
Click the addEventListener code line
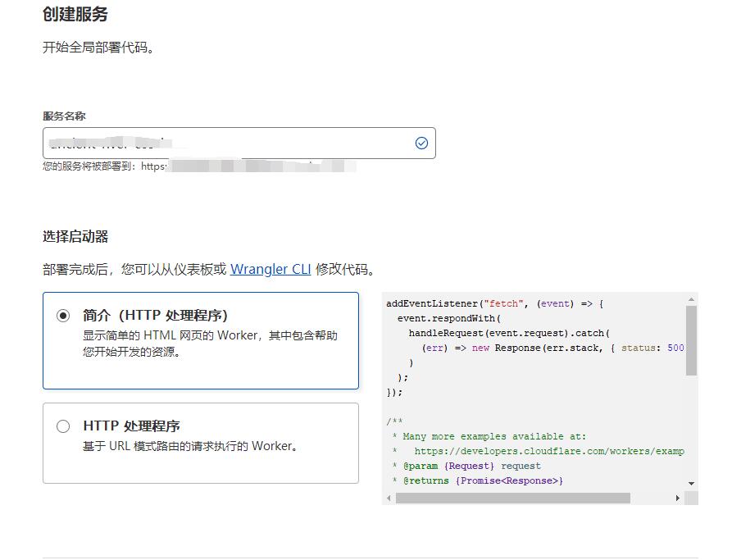[x=495, y=303]
